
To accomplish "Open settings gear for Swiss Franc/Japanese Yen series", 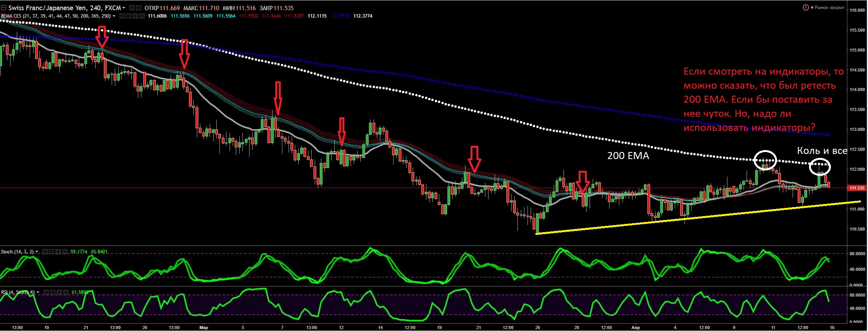I will 139,8.
